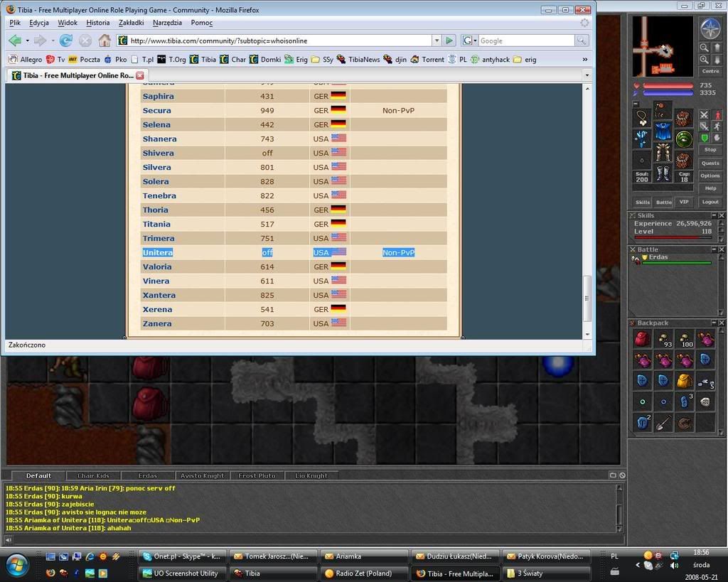Open the Radio Zet (Poland) taskbar window
Viewport: 728px width, 582px height.
coord(364,573)
